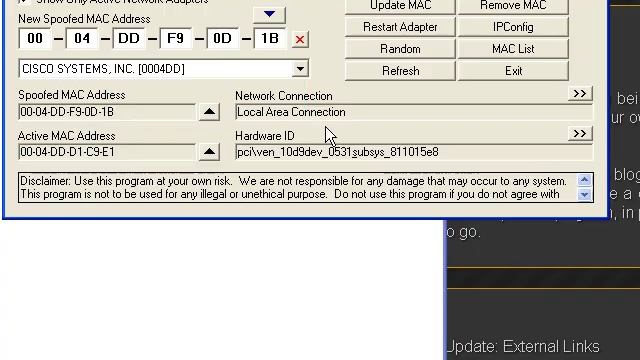The image size is (640, 360).
Task: Click 'New Spoofed MAC Address' label
Action: (84, 19)
